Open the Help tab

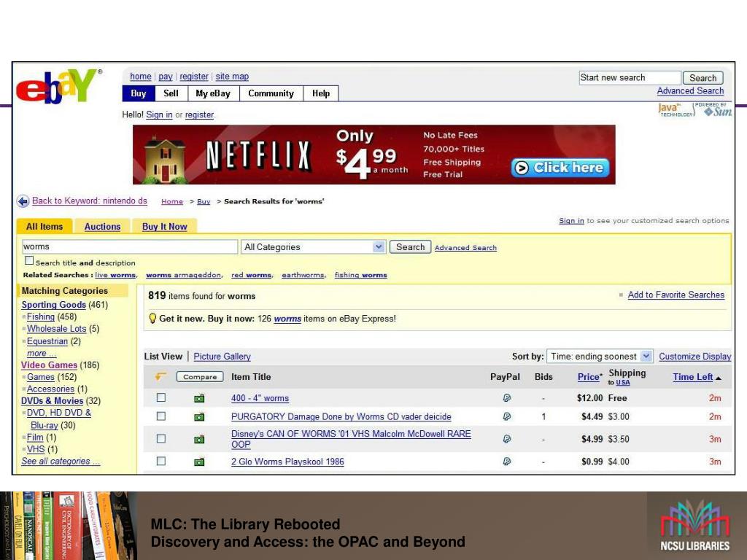tap(321, 93)
